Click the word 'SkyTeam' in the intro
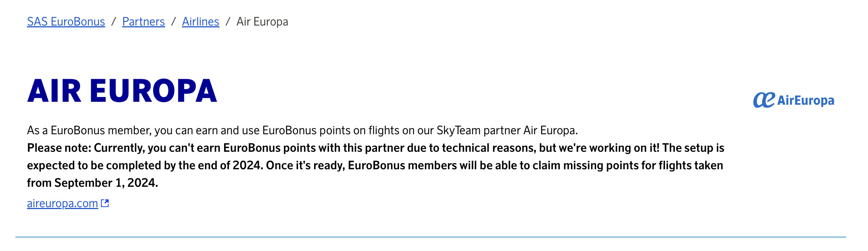Image resolution: width=868 pixels, height=251 pixels. [x=458, y=130]
